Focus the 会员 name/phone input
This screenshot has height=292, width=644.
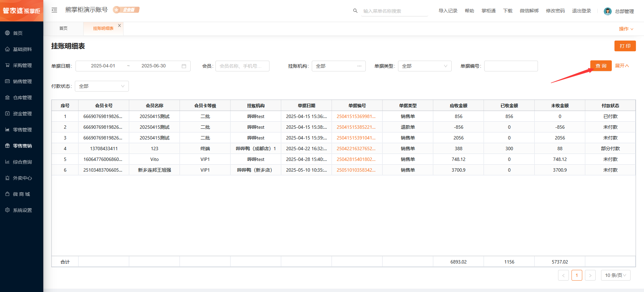click(x=242, y=66)
